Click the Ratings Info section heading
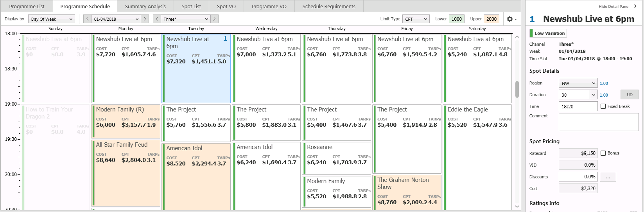 (544, 203)
